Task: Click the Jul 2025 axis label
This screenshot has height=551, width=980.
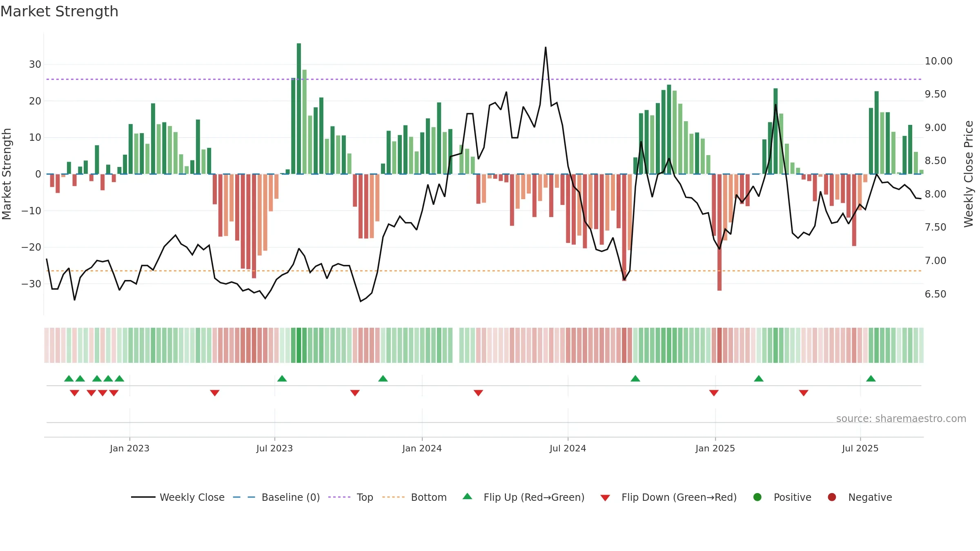Action: (860, 448)
